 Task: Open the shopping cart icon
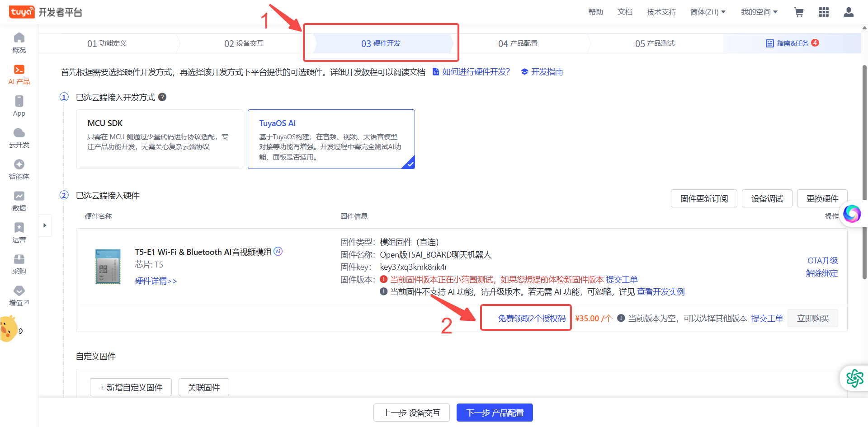pos(799,12)
